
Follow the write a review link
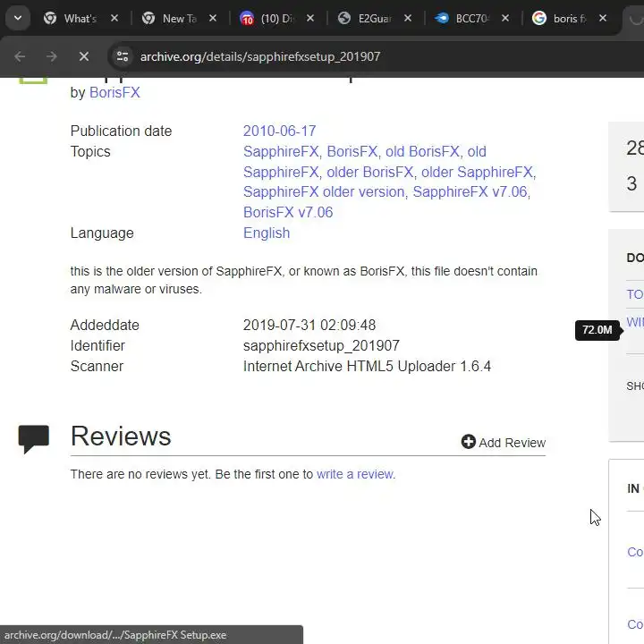click(355, 474)
